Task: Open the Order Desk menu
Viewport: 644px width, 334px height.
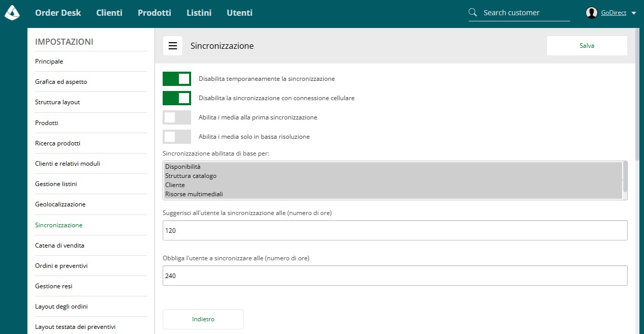Action: (58, 13)
